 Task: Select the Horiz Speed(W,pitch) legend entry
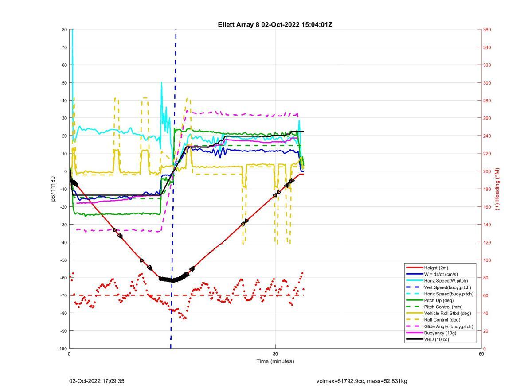(437, 281)
